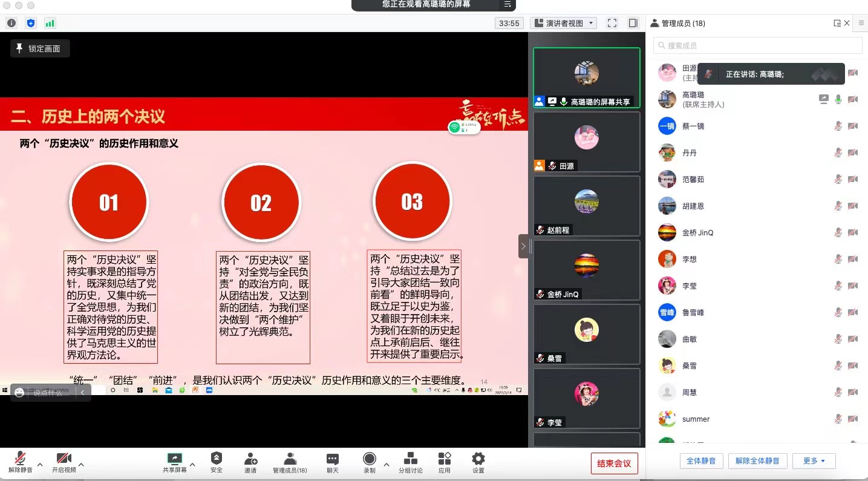Enter full screen using the expand icon
This screenshot has height=481, width=868.
[612, 23]
